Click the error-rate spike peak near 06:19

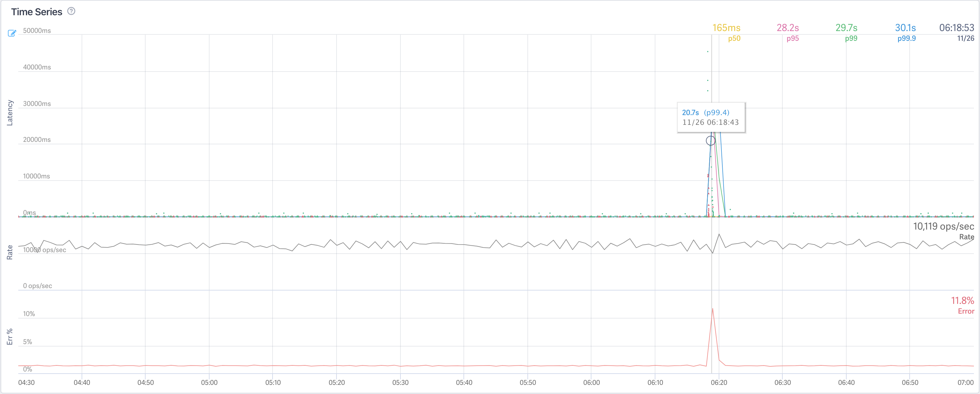712,308
